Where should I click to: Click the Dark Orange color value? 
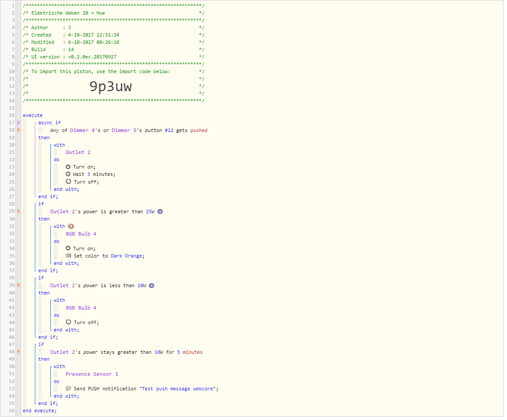coord(127,256)
